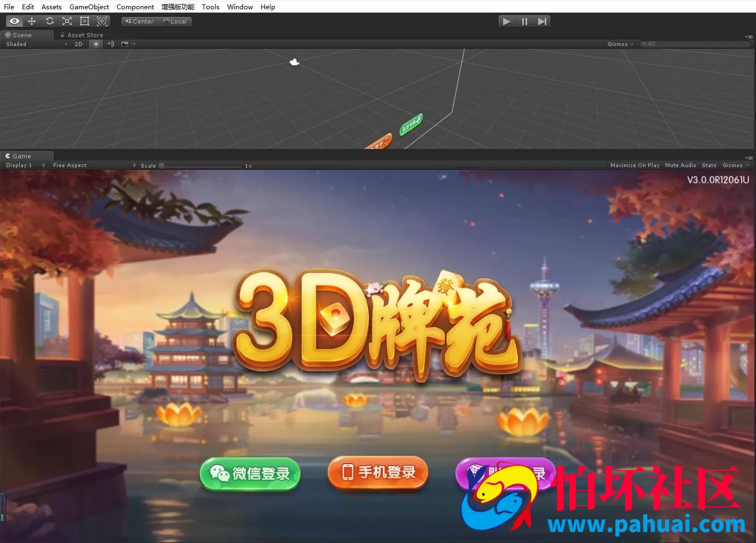
Task: Open the Window menu
Action: [x=240, y=7]
